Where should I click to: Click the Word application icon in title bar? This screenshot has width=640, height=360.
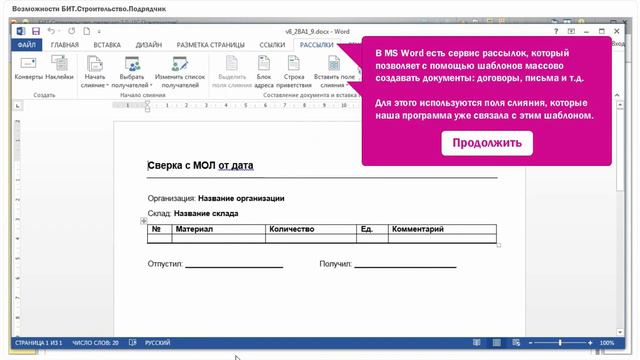[21, 31]
